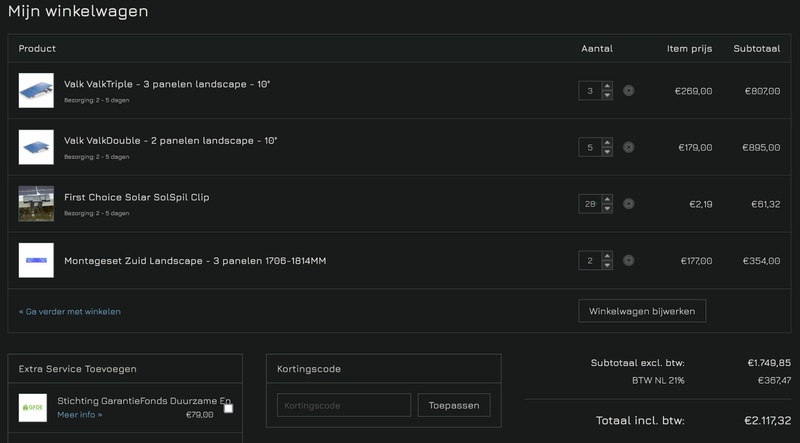Screen dimensions: 800x443
Task: Open the Meer info link
Action: click(79, 414)
